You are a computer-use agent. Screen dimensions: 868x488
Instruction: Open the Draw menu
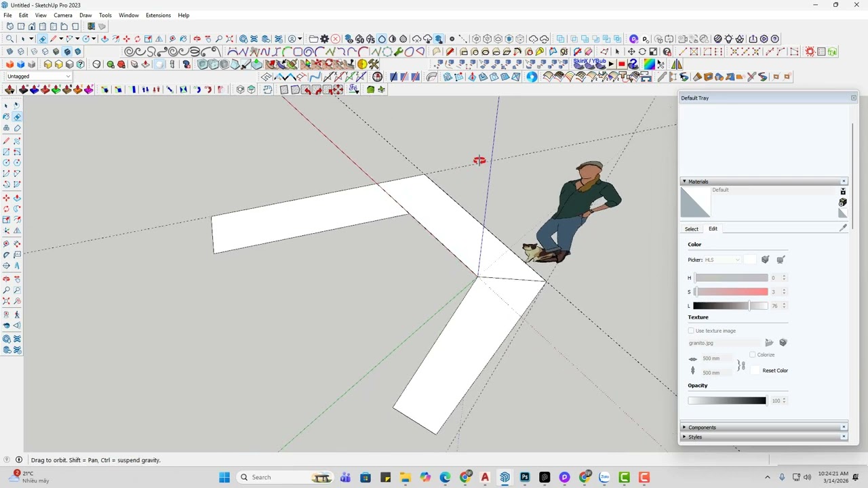coord(85,15)
